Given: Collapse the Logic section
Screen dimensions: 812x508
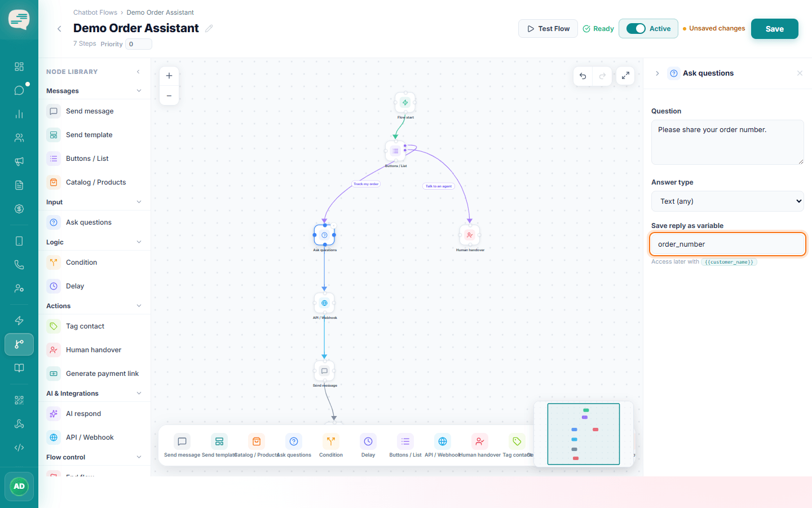Looking at the screenshot, I should 139,242.
